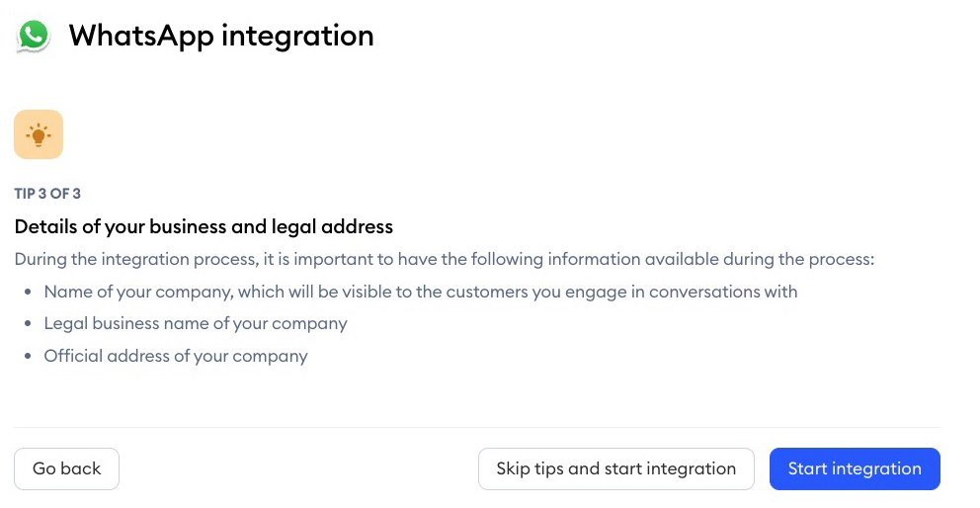Select the word 'WhatsApp' in page title
The image size is (980, 508).
coord(141,36)
